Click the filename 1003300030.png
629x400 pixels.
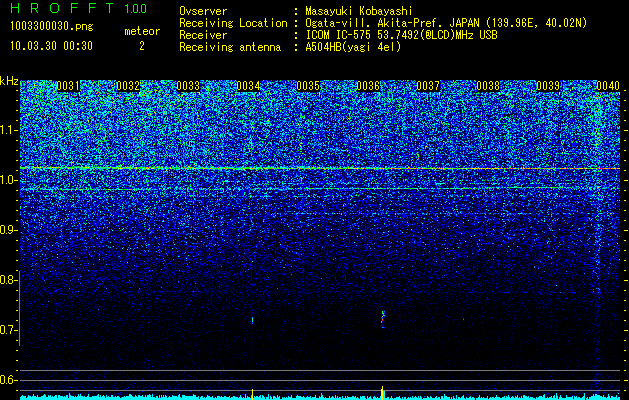(x=52, y=26)
